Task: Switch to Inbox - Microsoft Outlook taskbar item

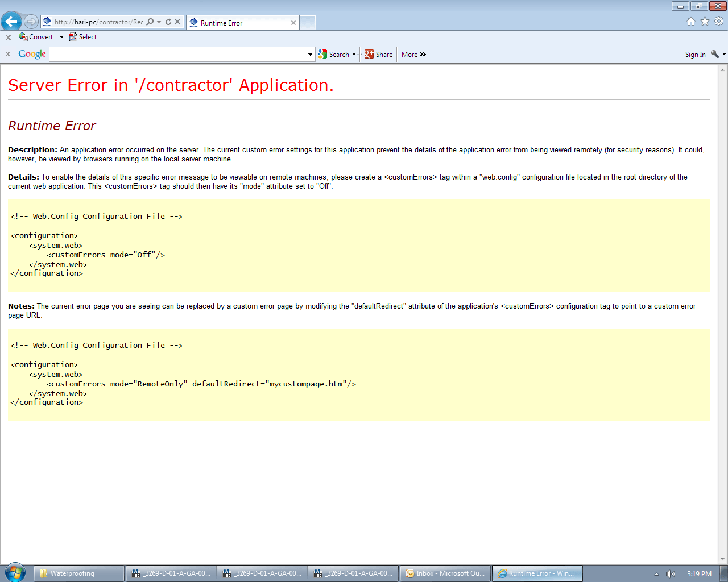Action: coord(446,573)
